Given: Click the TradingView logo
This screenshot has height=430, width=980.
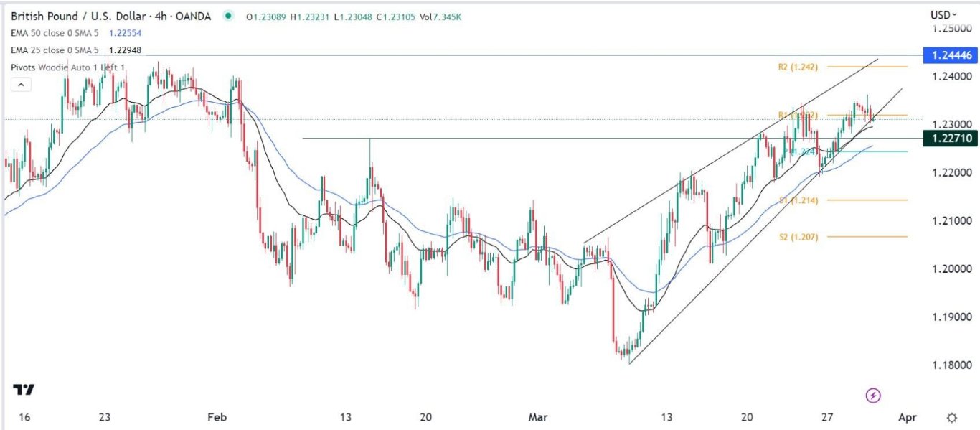Looking at the screenshot, I should pos(24,390).
